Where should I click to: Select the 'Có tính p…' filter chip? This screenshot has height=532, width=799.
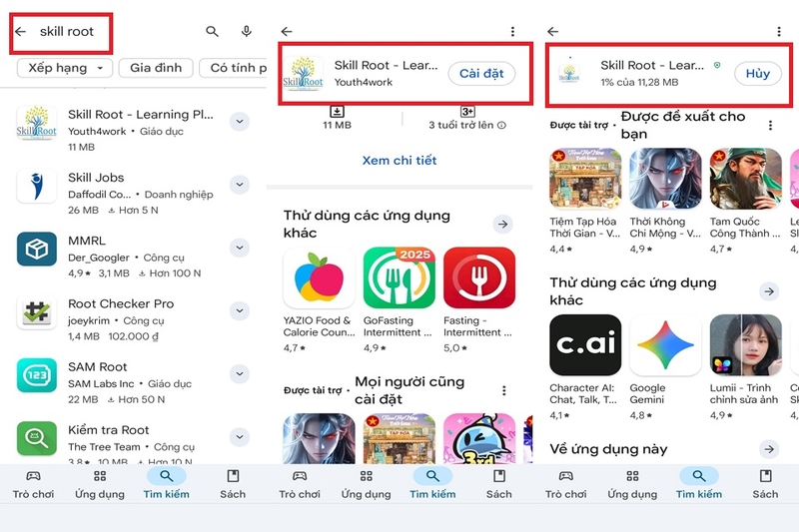coord(234,68)
